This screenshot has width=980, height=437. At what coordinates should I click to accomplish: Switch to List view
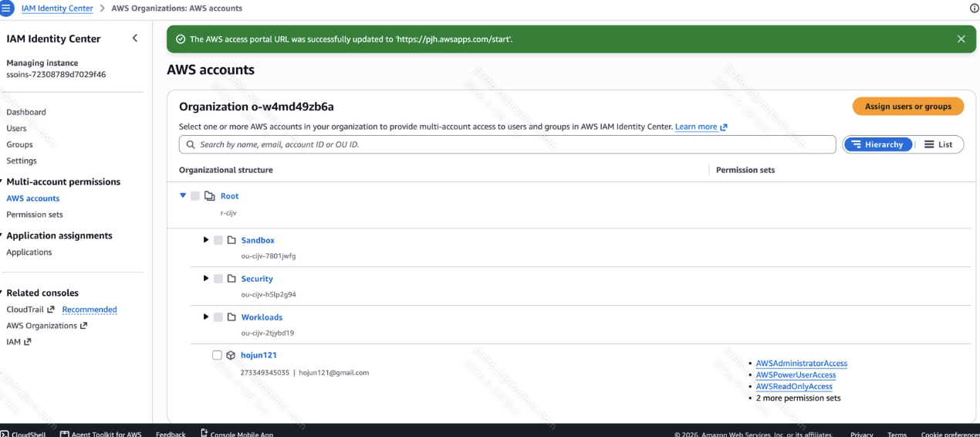[x=938, y=144]
